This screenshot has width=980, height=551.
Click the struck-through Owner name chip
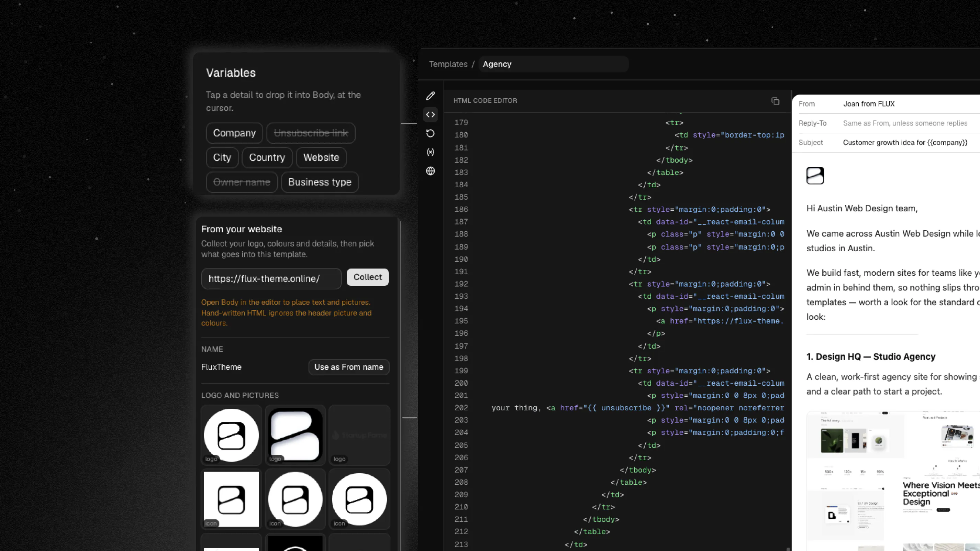242,182
